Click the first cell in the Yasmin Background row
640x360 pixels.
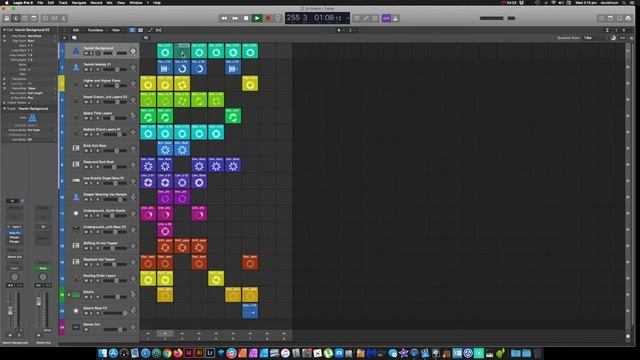coord(165,51)
